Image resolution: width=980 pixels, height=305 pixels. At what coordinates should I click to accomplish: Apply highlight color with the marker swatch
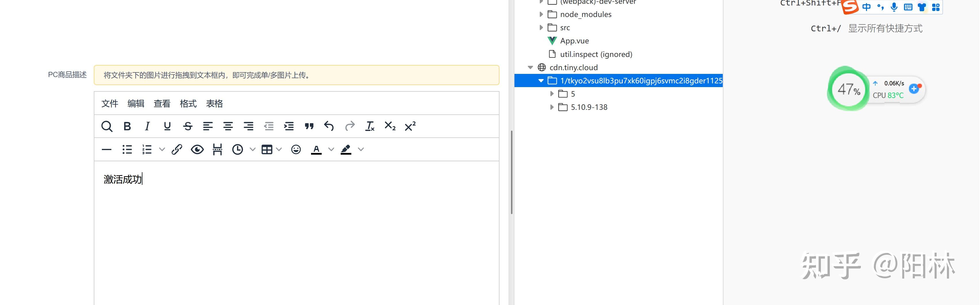pyautogui.click(x=346, y=149)
